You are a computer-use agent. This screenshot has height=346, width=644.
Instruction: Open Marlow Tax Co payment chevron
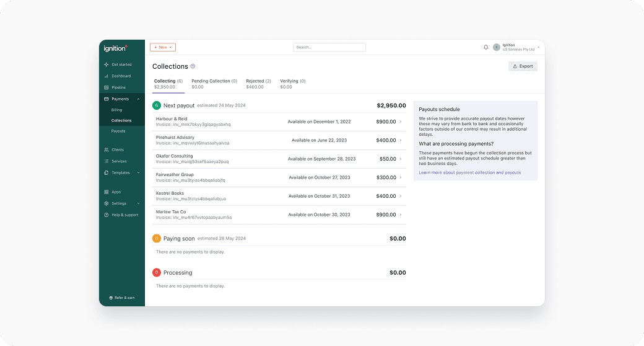click(401, 215)
